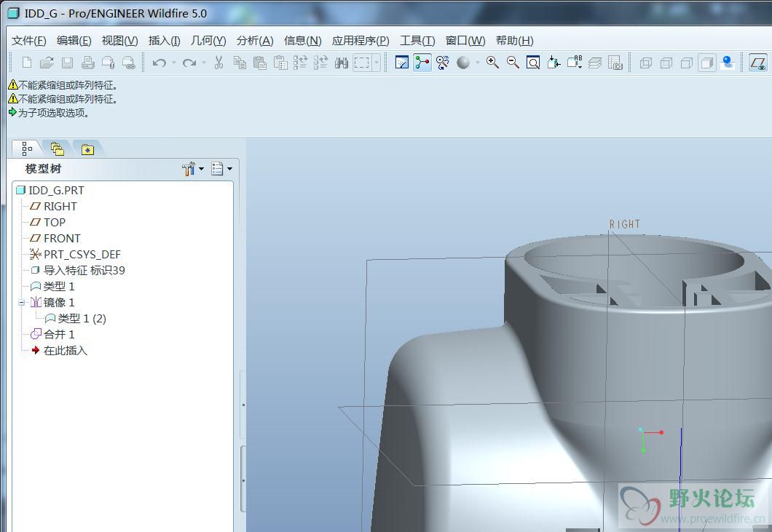
Task: Open the appearance gallery dropdown arrow
Action: 477,63
